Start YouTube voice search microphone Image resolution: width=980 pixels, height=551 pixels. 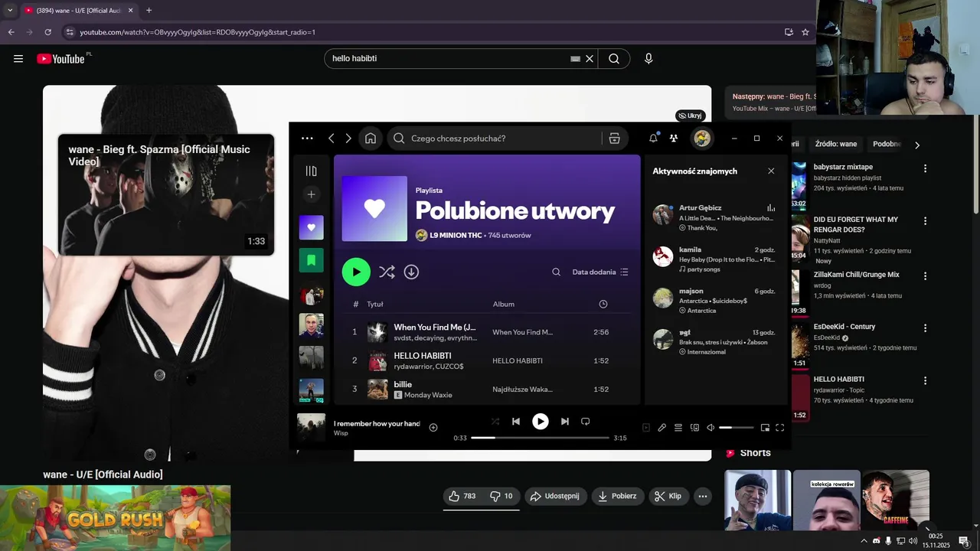(x=648, y=59)
